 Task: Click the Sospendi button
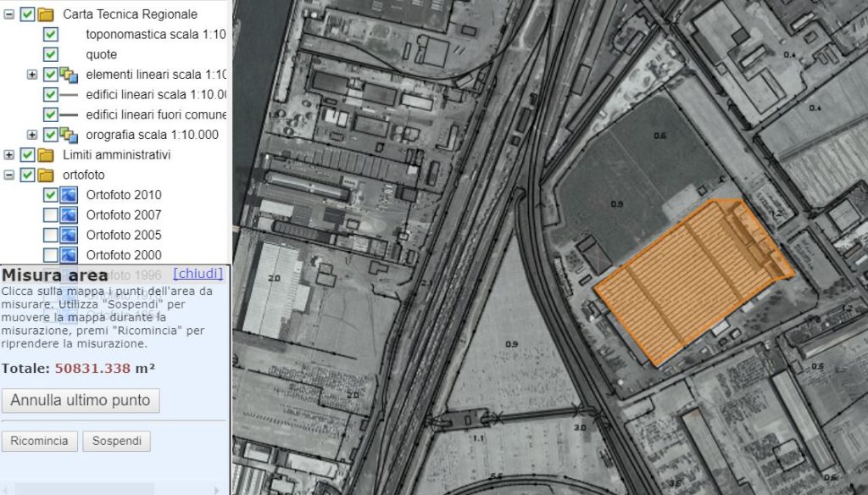tap(118, 442)
